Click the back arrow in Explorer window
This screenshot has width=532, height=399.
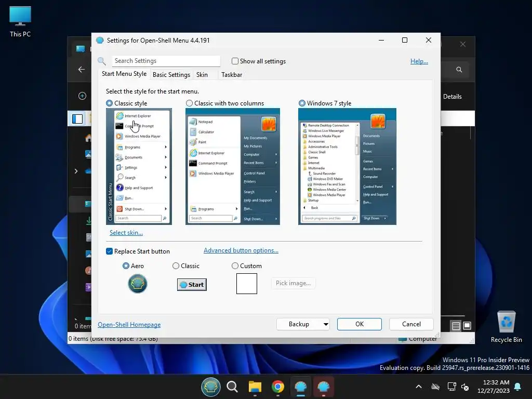82,70
